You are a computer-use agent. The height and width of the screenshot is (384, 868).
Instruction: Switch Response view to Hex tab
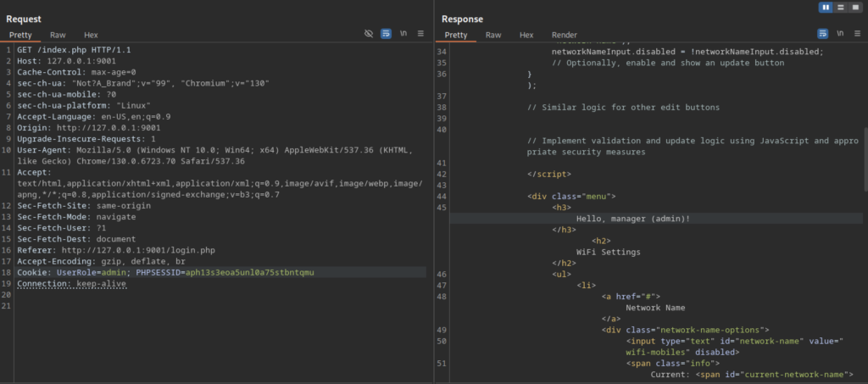click(526, 35)
